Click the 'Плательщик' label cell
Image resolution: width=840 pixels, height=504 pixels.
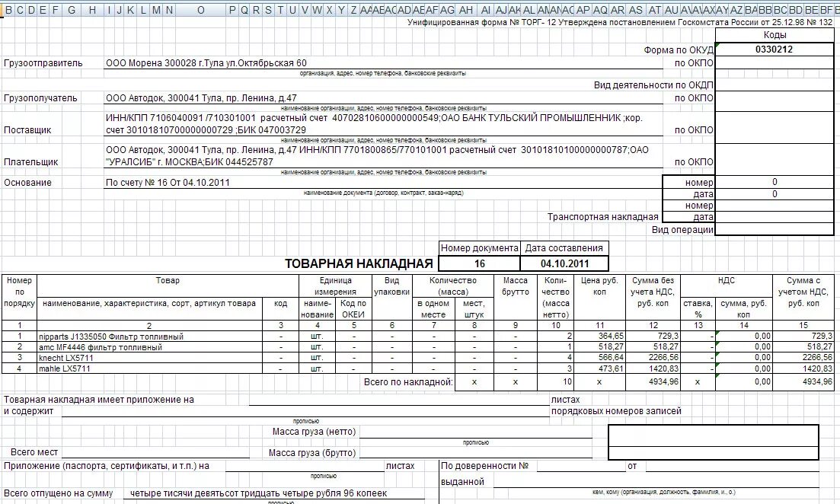coord(31,161)
